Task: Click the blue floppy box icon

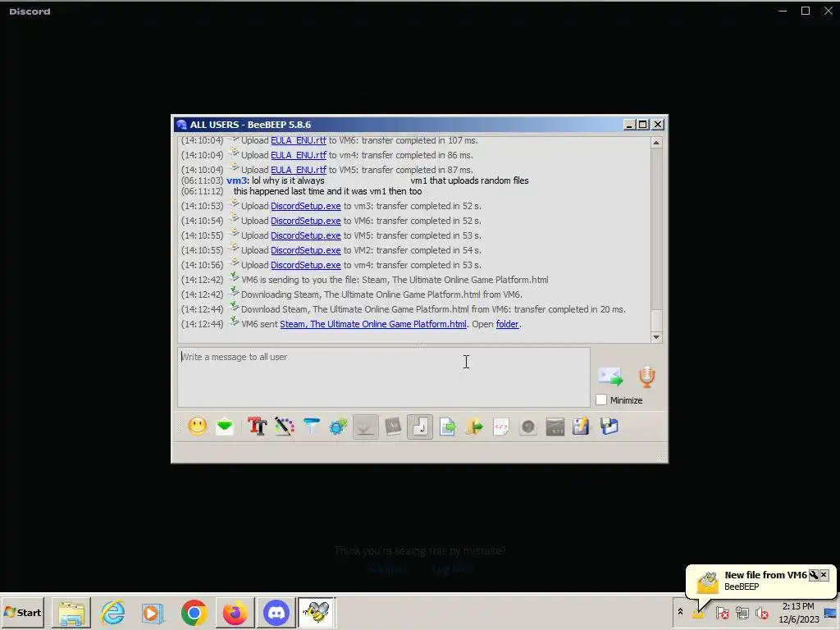Action: click(609, 427)
